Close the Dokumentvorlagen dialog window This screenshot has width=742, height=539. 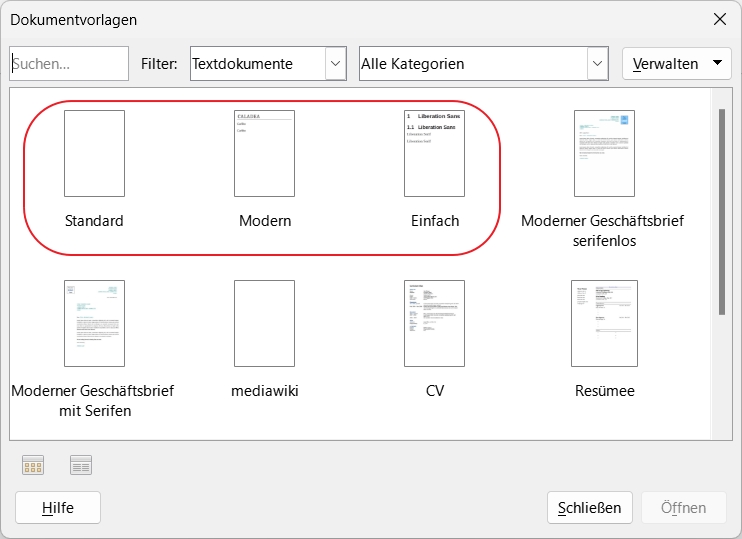(x=719, y=19)
